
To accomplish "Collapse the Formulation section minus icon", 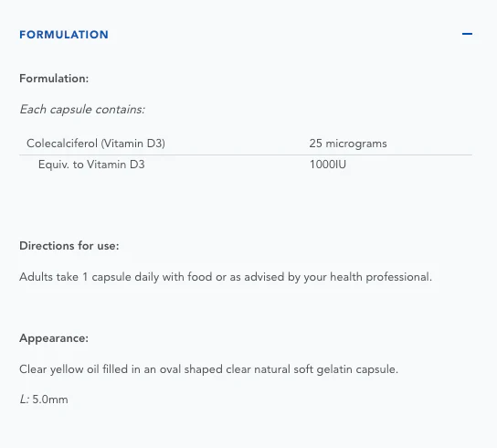I will click(467, 34).
